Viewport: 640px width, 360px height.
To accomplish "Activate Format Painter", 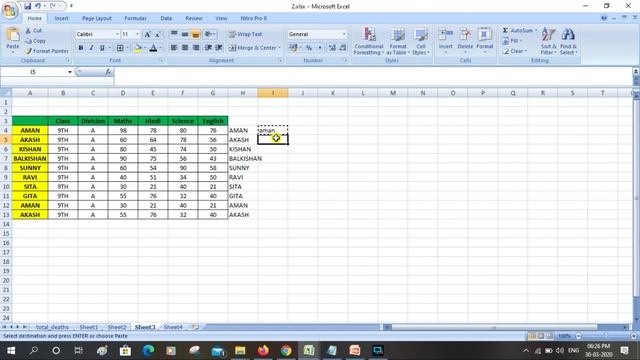I will click(x=47, y=51).
